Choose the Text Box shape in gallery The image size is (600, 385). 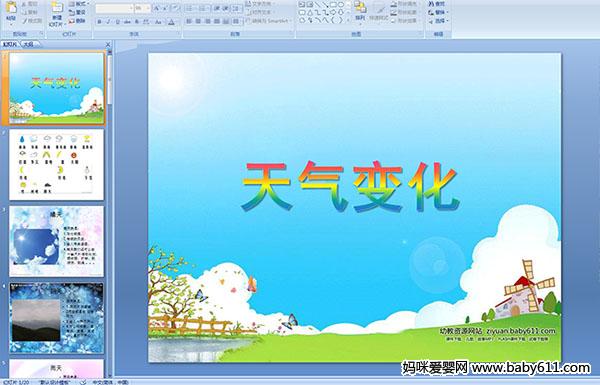(x=302, y=4)
